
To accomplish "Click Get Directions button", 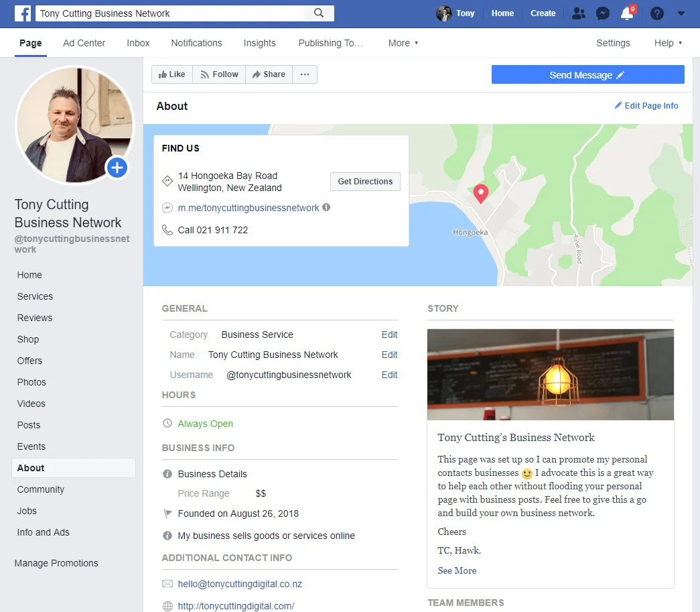I will coord(365,182).
